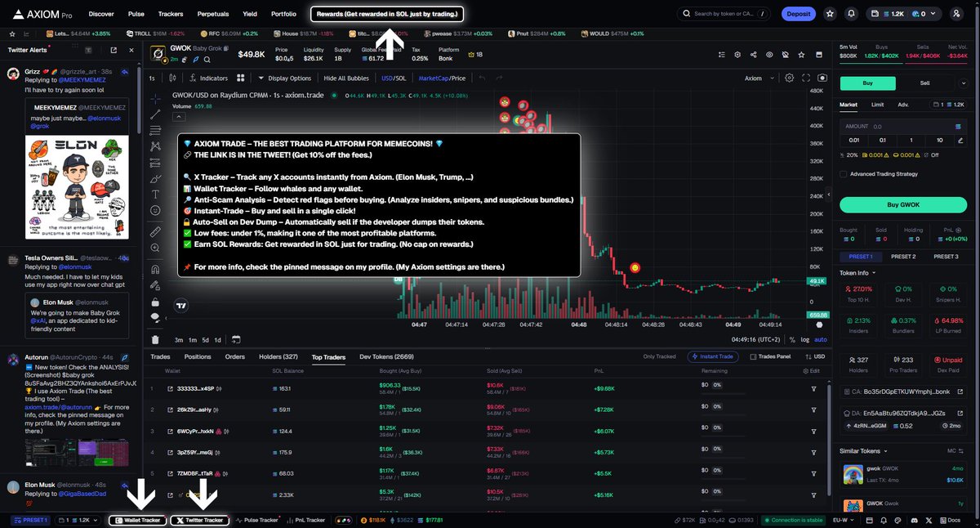Toggle the Trades Panel option
The width and height of the screenshot is (980, 528).
770,356
